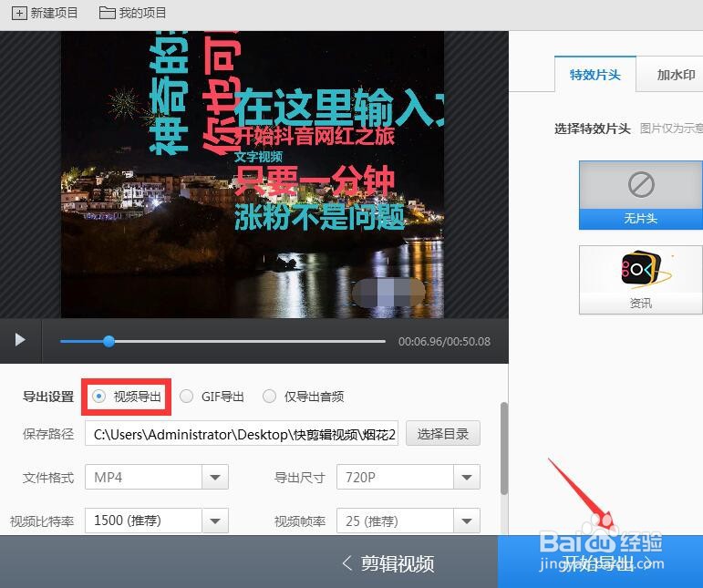The width and height of the screenshot is (703, 588).
Task: Click the timestamp 00:06.96/00:50.08
Action: pos(444,342)
